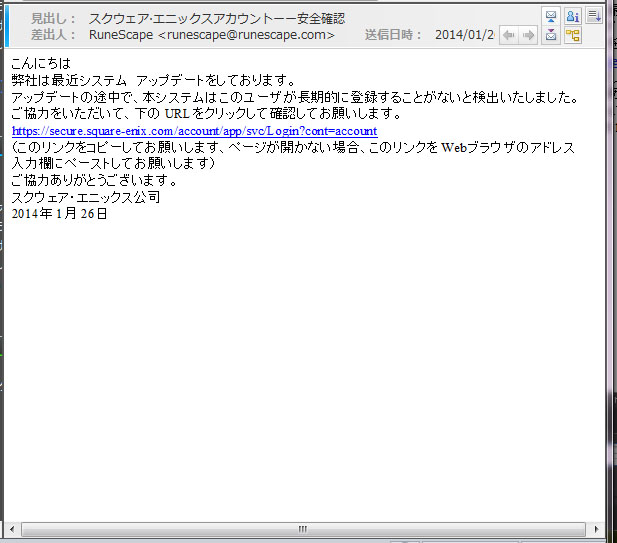Click the horizontal scrollbar thumb
The width and height of the screenshot is (617, 543).
coord(303,529)
